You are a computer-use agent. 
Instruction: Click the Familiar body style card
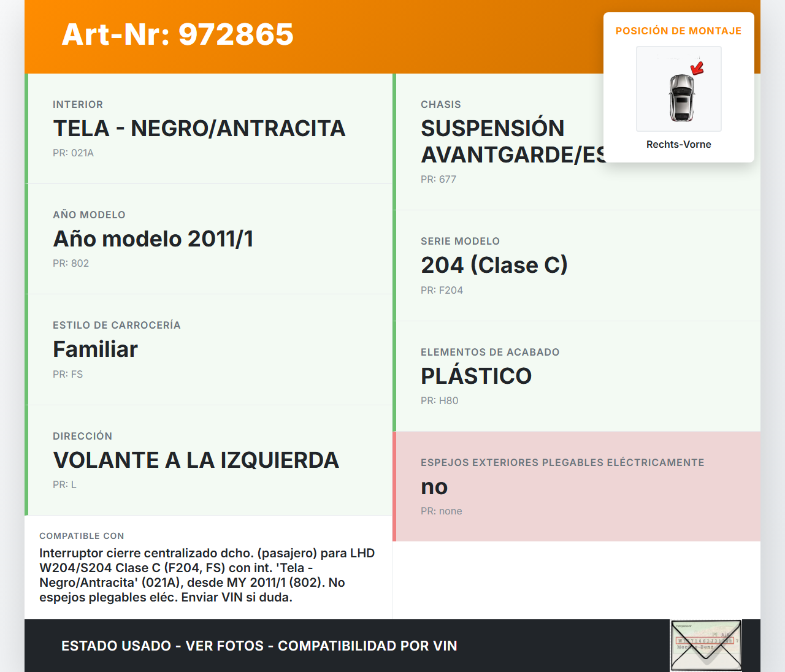pos(209,349)
